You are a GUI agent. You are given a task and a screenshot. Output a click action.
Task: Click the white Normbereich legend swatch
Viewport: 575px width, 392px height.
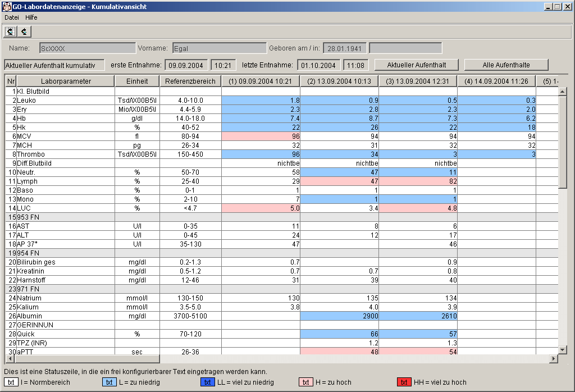click(11, 382)
